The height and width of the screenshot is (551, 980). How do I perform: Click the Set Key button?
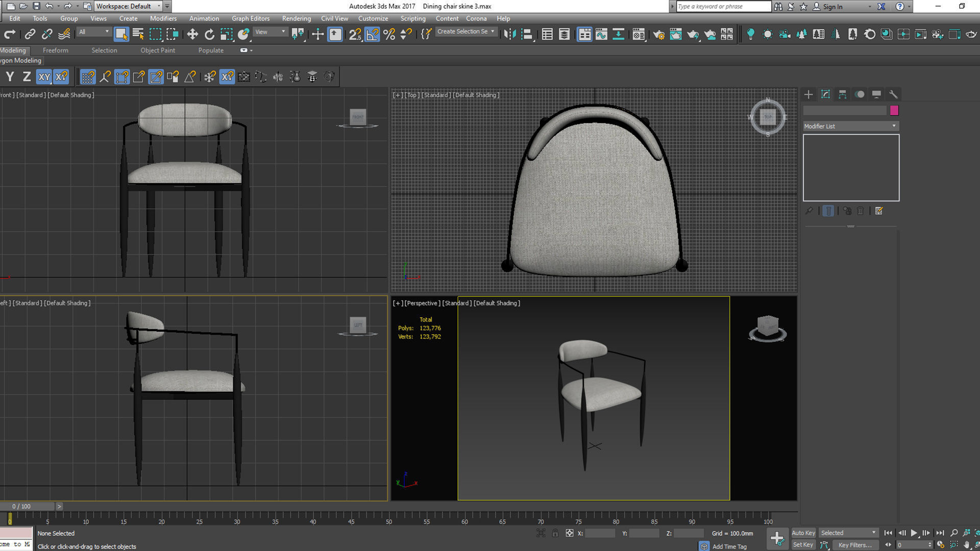pos(803,545)
